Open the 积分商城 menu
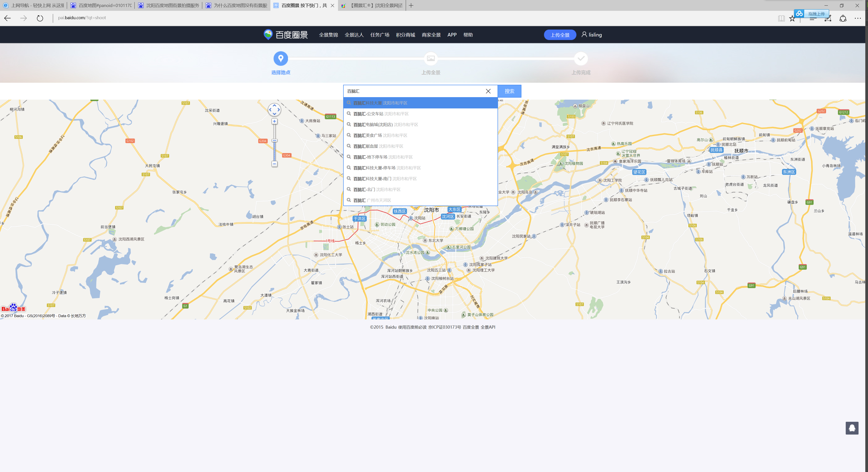The width and height of the screenshot is (868, 472). click(x=405, y=35)
